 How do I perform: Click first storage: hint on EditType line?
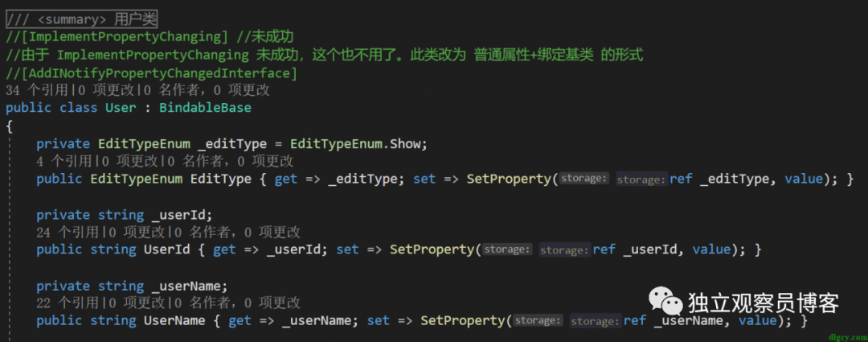click(x=584, y=179)
